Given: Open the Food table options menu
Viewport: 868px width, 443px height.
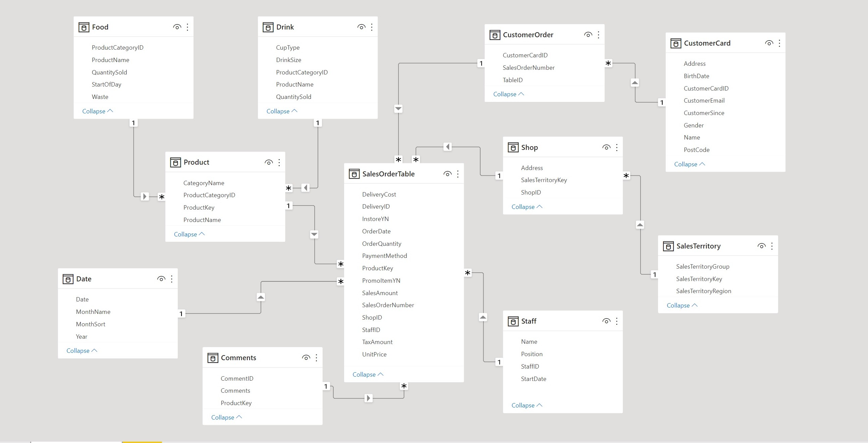Looking at the screenshot, I should pyautogui.click(x=187, y=27).
